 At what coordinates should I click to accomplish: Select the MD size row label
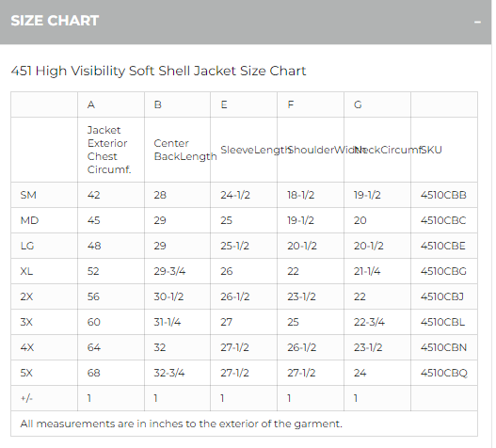click(x=29, y=220)
